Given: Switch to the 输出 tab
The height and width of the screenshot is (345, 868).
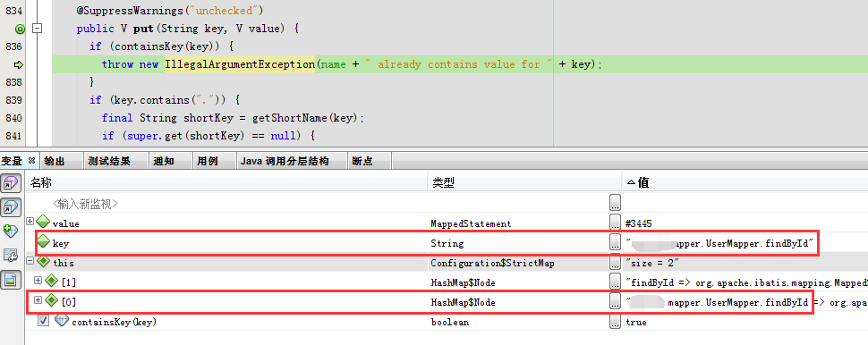Looking at the screenshot, I should (55, 161).
